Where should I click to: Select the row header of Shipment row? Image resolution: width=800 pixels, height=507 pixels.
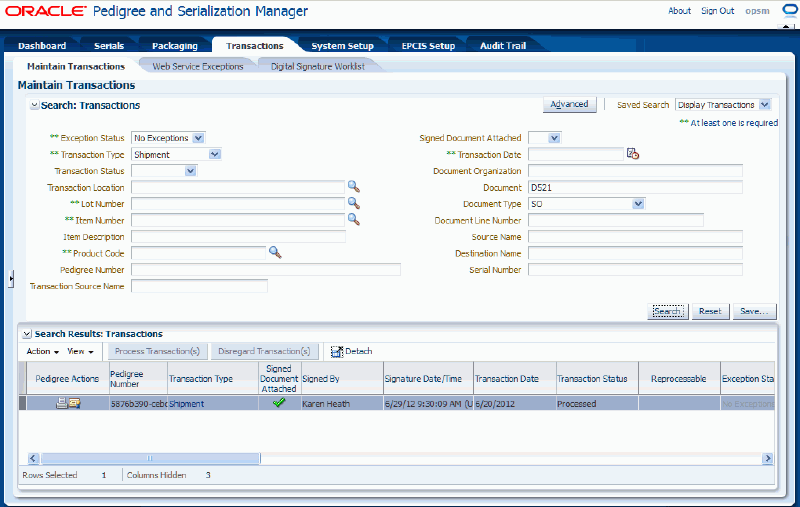coord(22,403)
